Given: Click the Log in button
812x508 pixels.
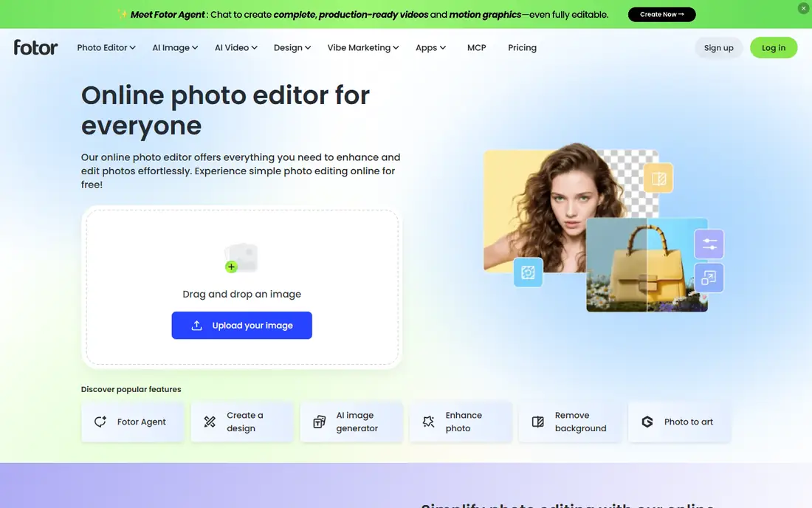Looking at the screenshot, I should (x=774, y=48).
